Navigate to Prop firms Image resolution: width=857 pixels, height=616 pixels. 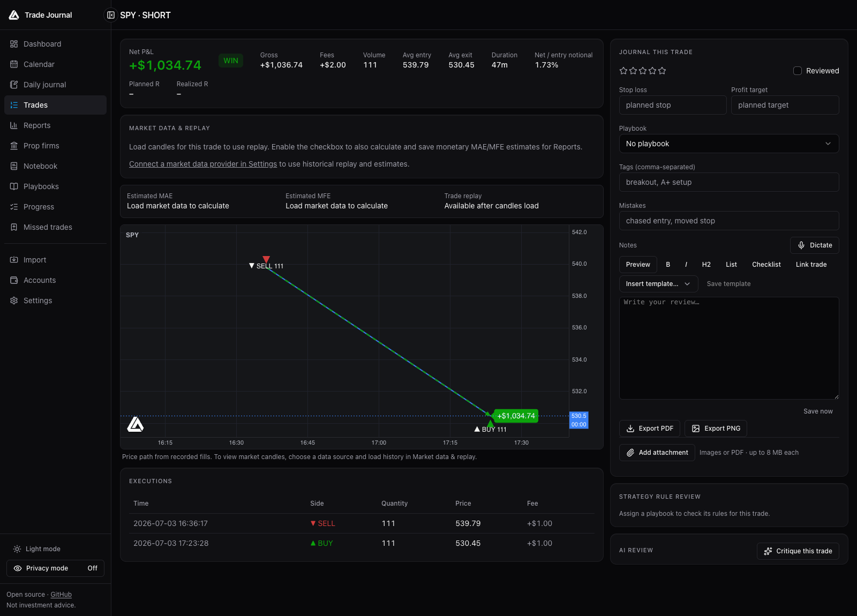coord(55,146)
